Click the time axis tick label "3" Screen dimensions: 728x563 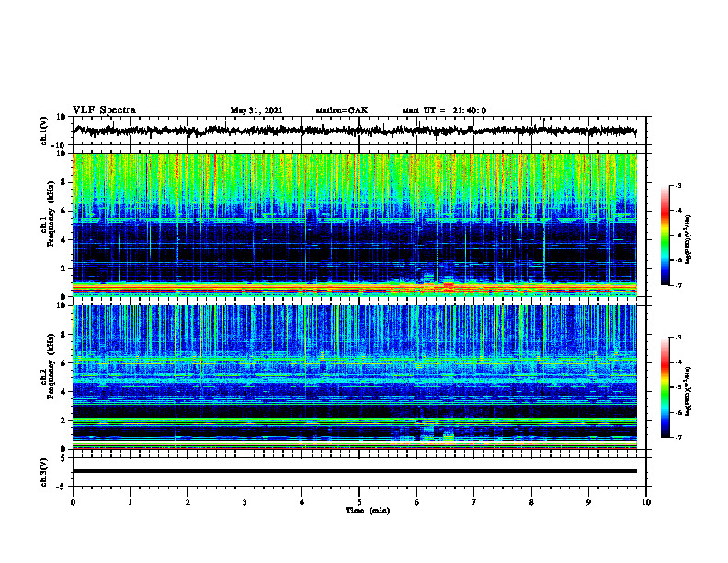tap(245, 502)
